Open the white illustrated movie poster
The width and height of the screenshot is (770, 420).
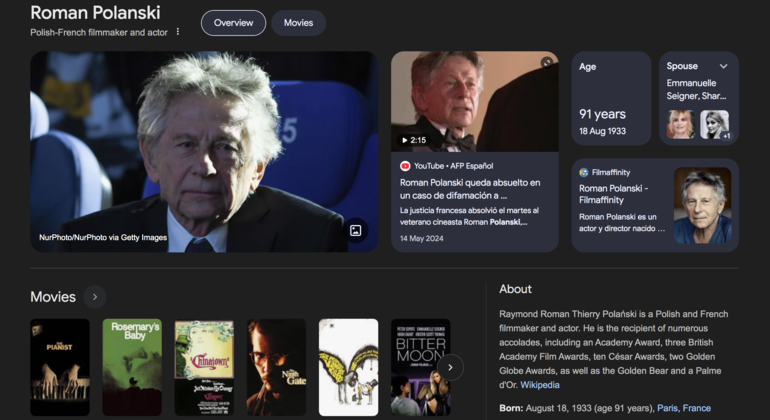pos(349,367)
